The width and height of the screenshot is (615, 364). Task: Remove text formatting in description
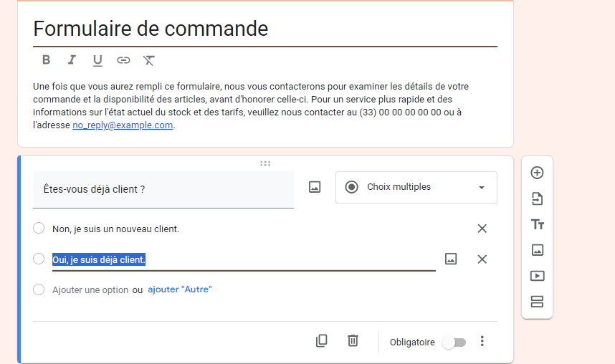click(x=148, y=60)
